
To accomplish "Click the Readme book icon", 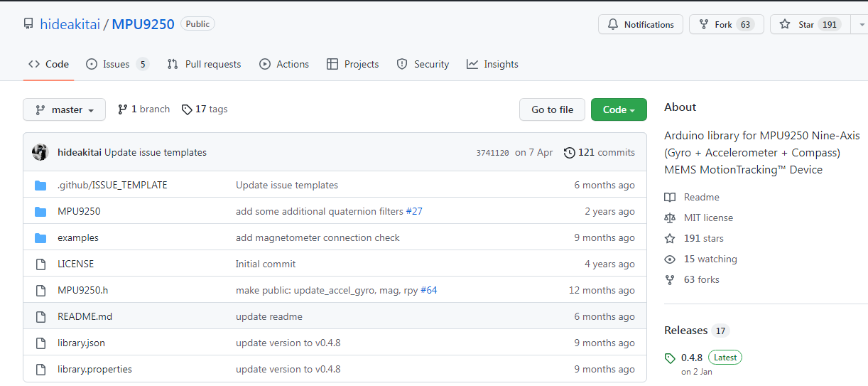I will 670,198.
